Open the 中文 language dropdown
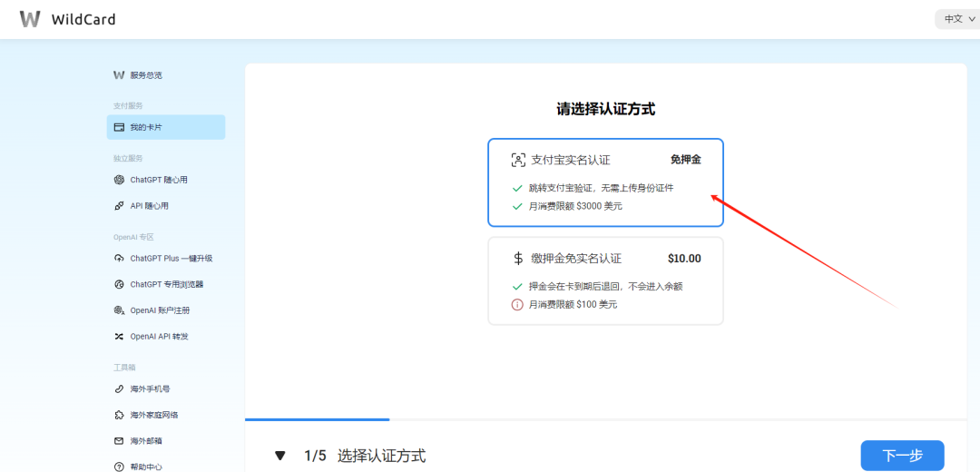The image size is (980, 472). tap(958, 19)
